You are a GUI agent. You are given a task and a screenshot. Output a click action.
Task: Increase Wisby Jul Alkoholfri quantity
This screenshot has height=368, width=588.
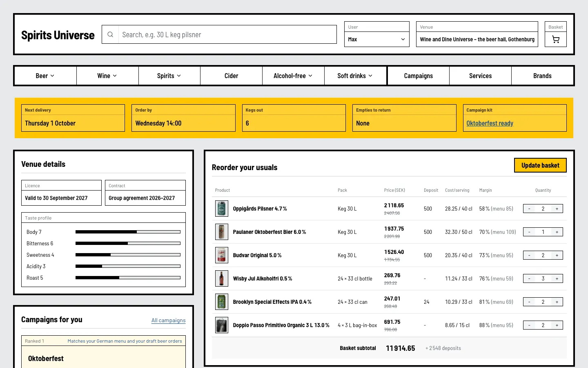(x=557, y=278)
